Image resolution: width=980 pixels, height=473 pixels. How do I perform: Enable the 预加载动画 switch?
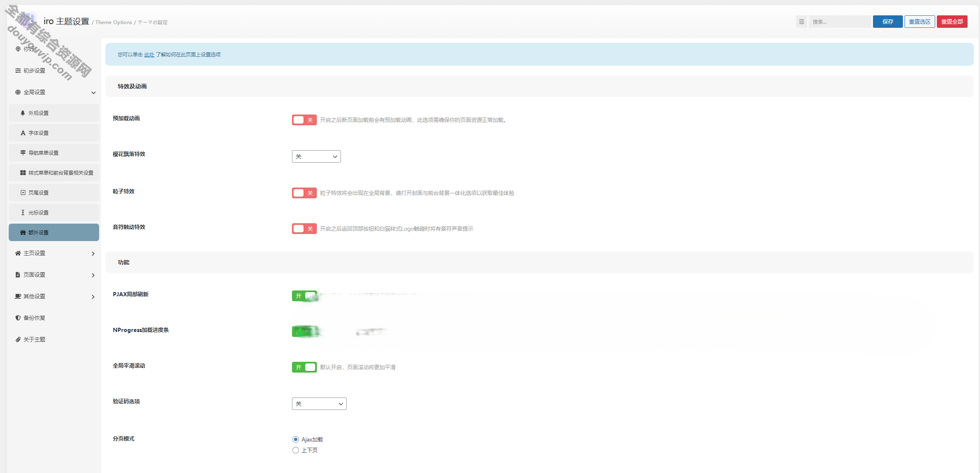coord(304,120)
